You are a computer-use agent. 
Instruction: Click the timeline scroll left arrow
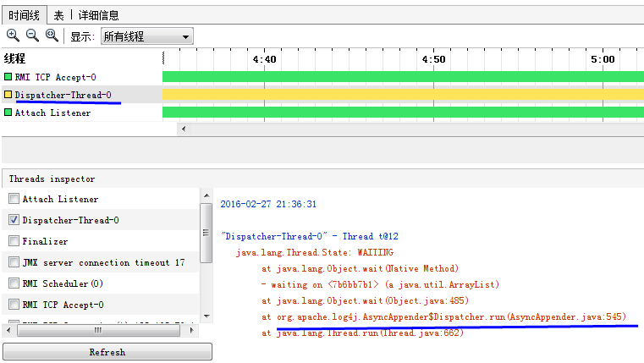click(x=184, y=129)
